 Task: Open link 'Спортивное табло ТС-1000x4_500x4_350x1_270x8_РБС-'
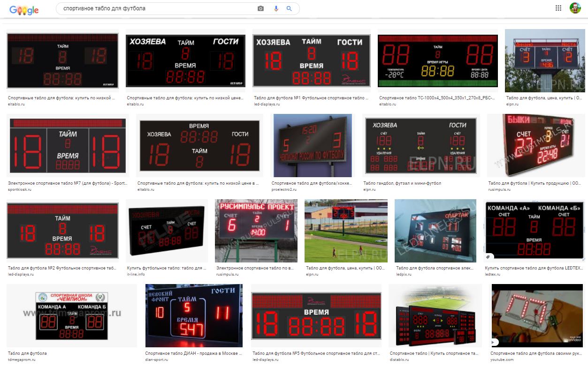[x=436, y=98]
